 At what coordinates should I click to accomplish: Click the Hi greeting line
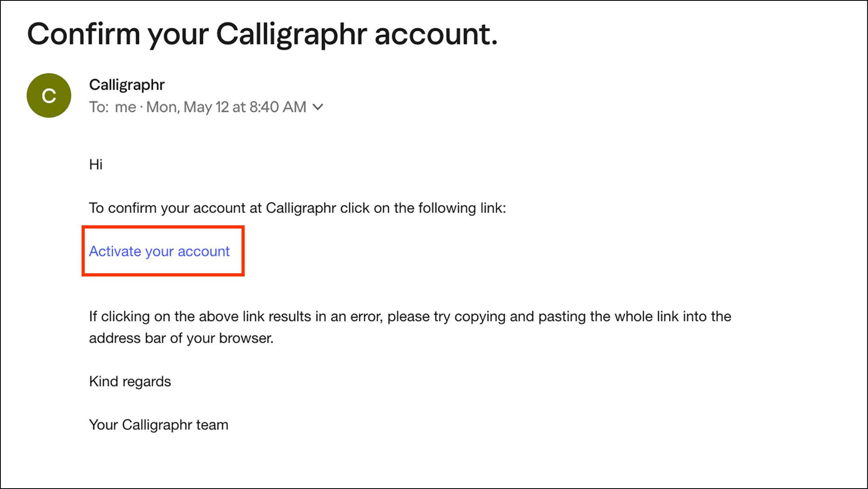tap(96, 165)
